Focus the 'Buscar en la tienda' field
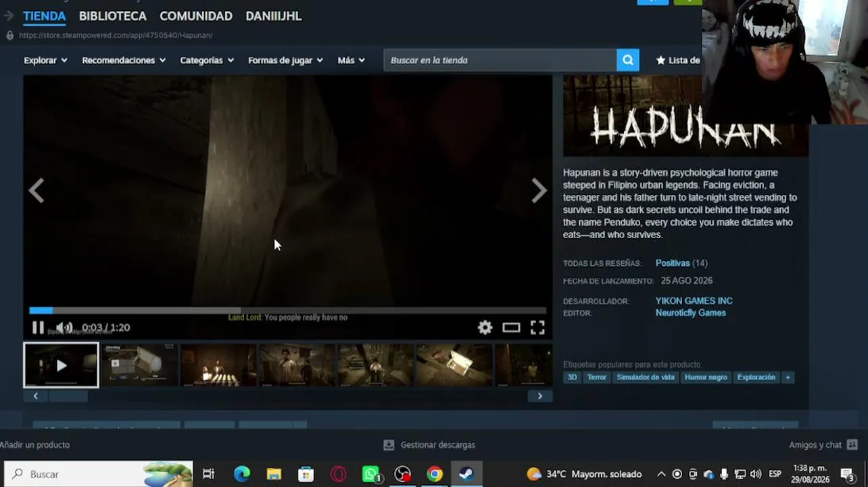Image resolution: width=868 pixels, height=487 pixels. (x=500, y=60)
